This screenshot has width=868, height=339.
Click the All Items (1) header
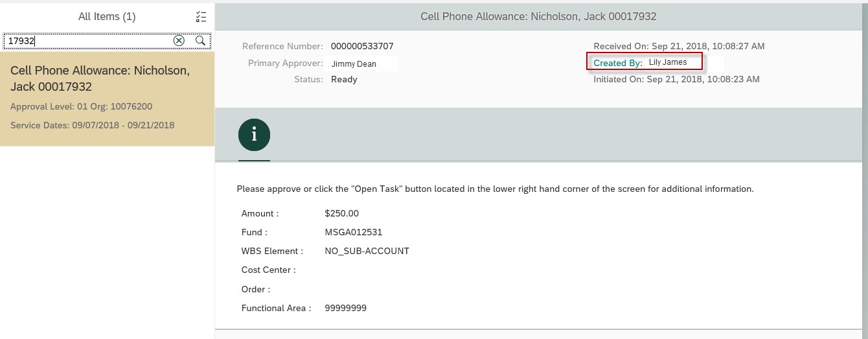107,17
